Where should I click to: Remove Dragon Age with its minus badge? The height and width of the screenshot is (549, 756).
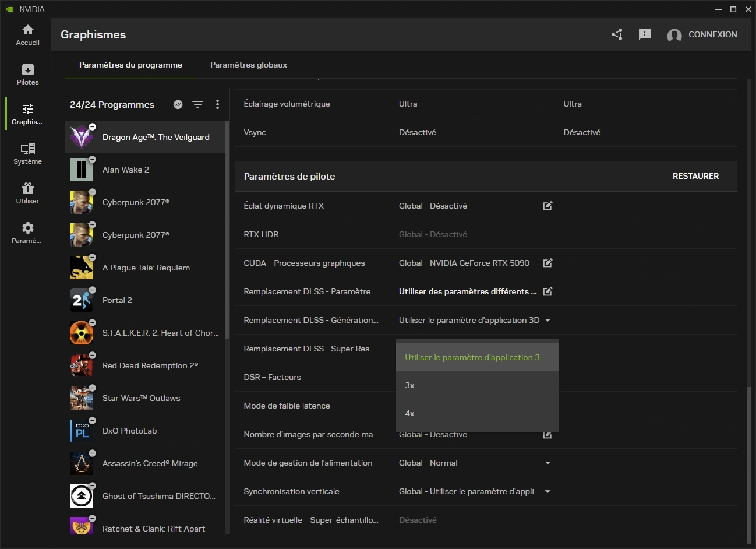(x=92, y=126)
